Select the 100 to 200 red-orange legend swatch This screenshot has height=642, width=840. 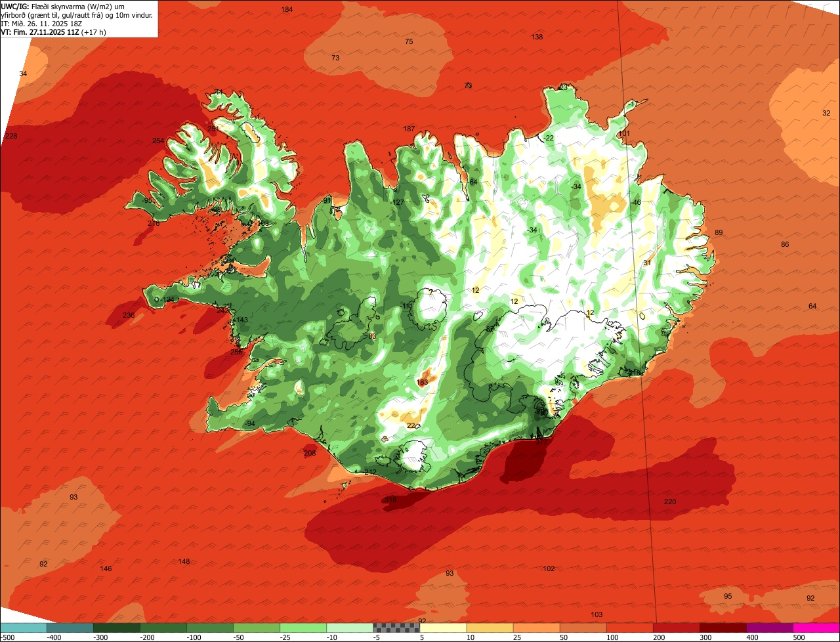click(x=629, y=628)
